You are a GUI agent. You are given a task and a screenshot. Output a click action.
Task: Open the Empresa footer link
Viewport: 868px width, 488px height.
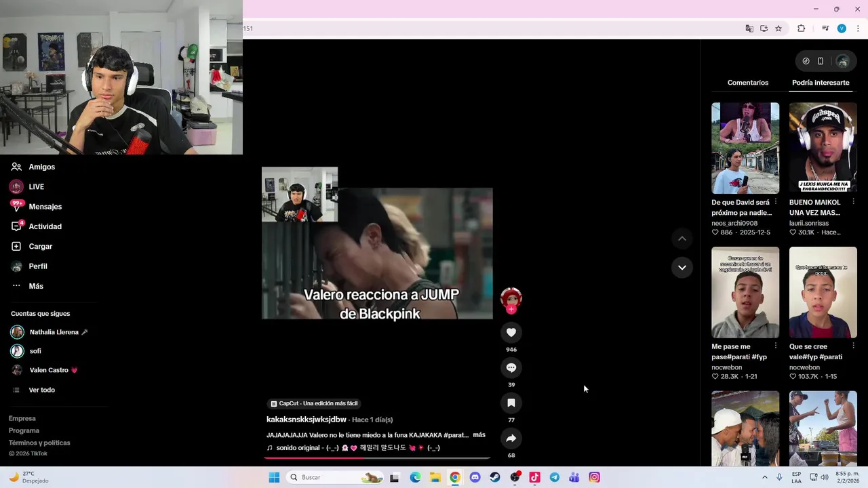click(22, 418)
